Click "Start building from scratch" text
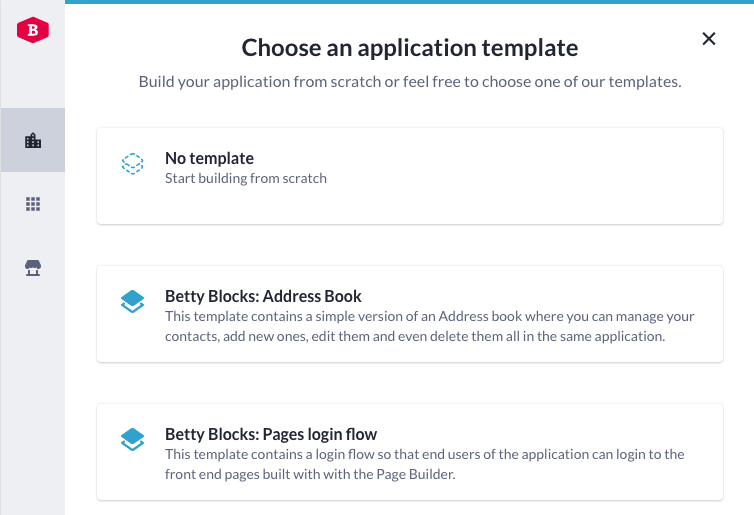This screenshot has height=515, width=754. 245,179
